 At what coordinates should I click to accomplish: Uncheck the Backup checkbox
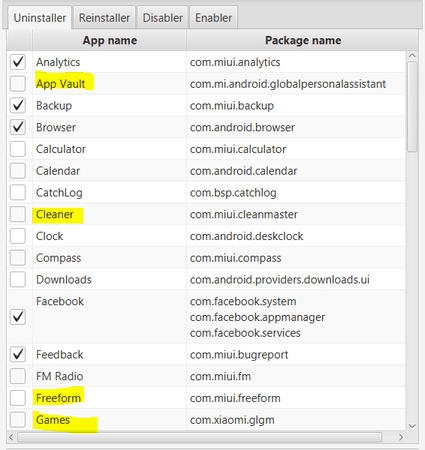coord(18,105)
